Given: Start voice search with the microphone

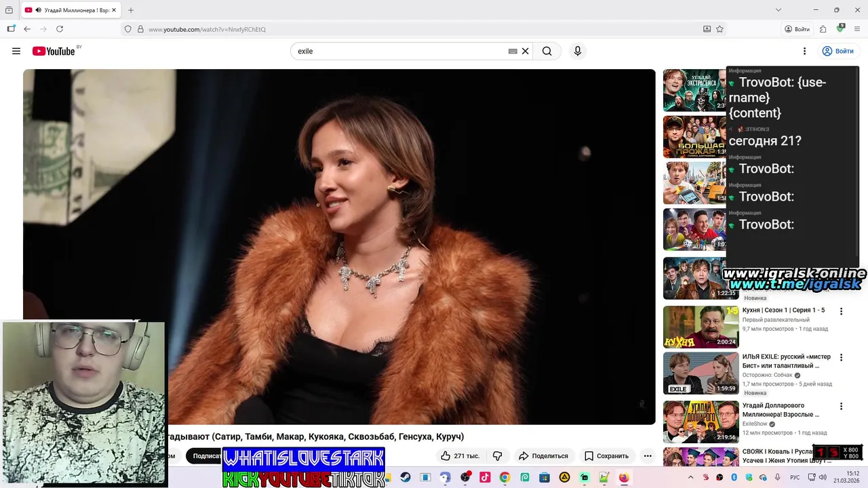Looking at the screenshot, I should click(x=578, y=51).
